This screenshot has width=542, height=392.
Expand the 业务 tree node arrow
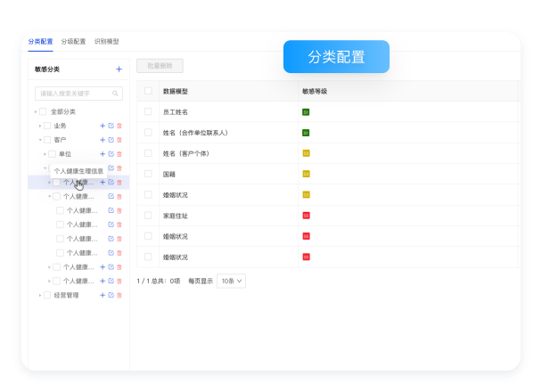tap(39, 126)
